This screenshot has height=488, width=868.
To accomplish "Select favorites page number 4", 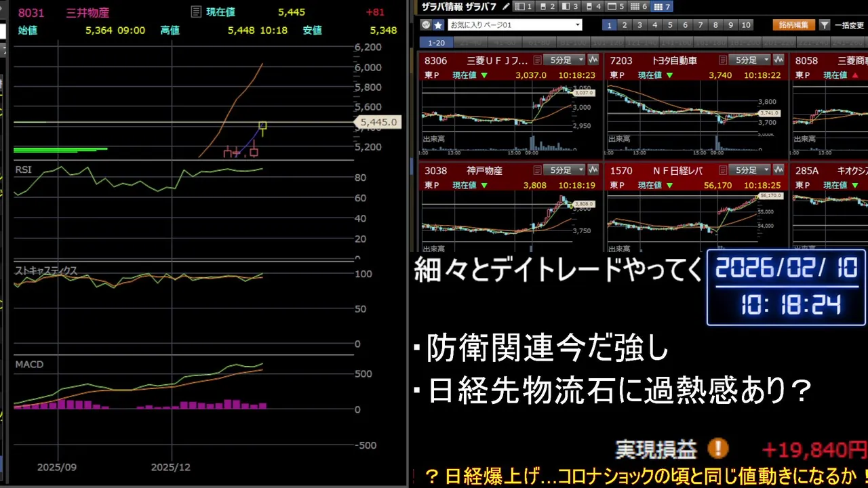I will [654, 25].
